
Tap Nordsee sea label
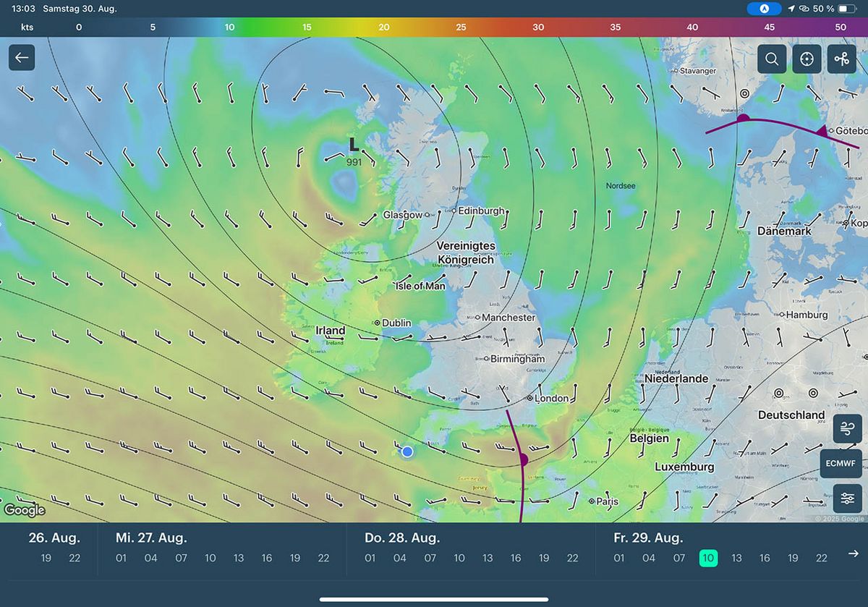(x=621, y=186)
